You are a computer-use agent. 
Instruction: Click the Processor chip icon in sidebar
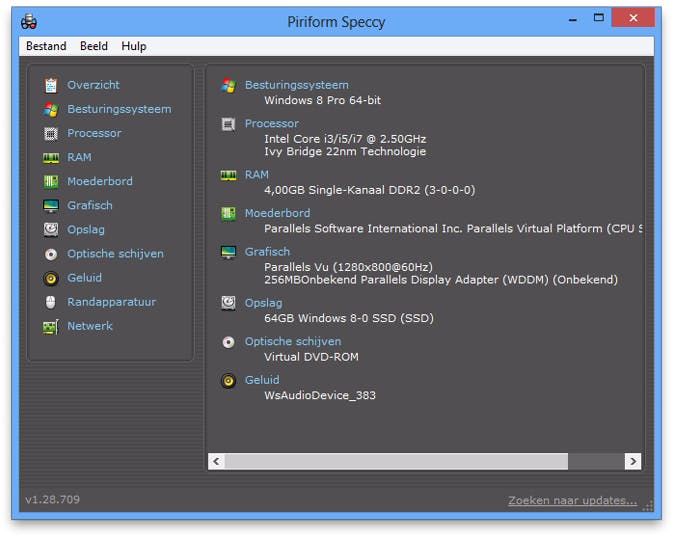click(x=51, y=134)
